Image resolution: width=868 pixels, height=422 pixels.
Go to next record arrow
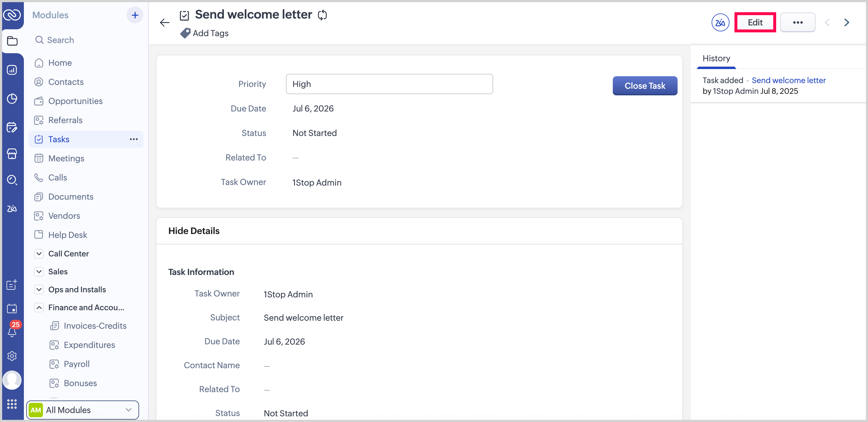pyautogui.click(x=847, y=23)
